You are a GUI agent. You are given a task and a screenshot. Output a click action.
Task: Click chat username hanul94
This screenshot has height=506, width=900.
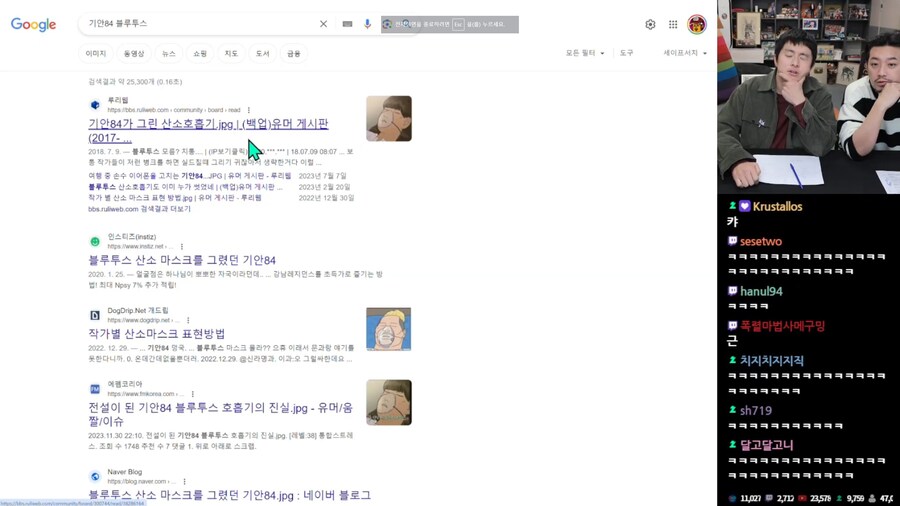click(x=761, y=291)
